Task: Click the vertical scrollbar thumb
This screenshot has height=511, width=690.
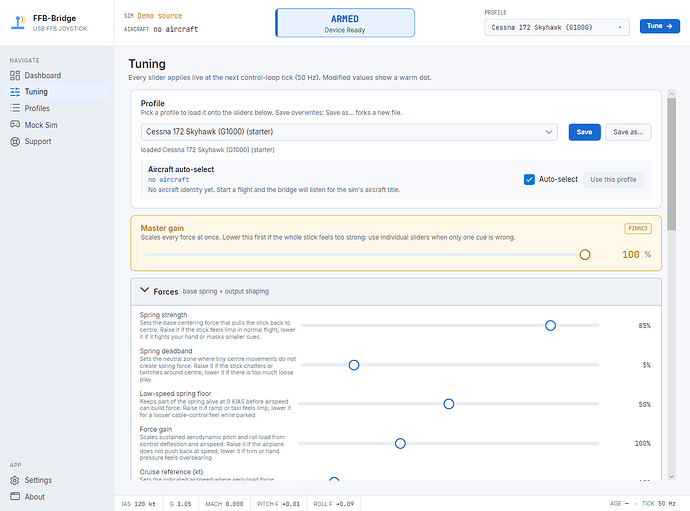Action: pos(672,164)
